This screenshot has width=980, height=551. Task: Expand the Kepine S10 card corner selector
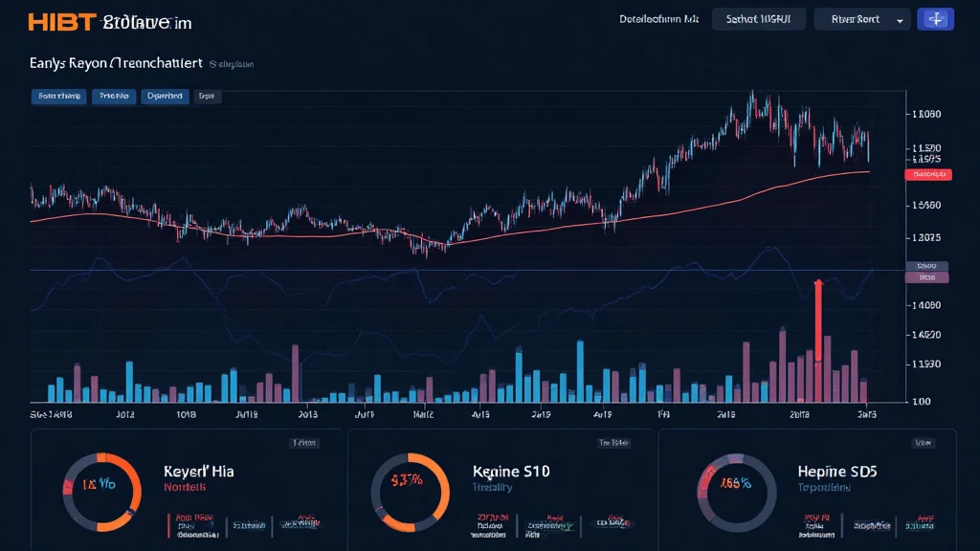pos(612,443)
